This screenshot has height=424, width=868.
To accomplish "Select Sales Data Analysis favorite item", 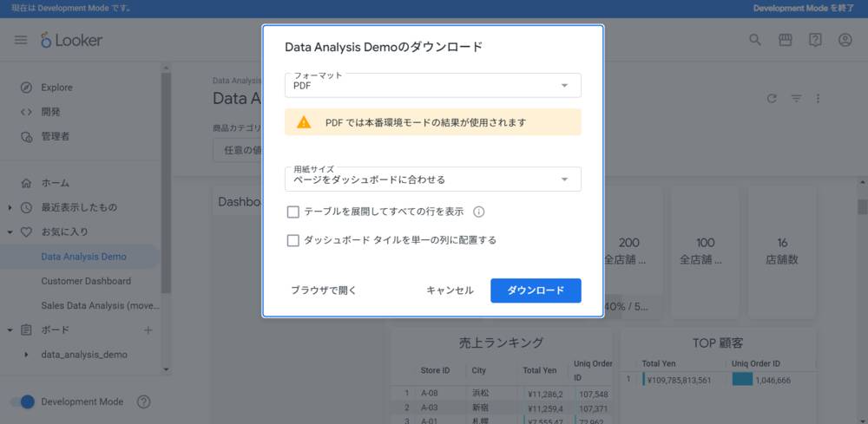I will click(100, 305).
